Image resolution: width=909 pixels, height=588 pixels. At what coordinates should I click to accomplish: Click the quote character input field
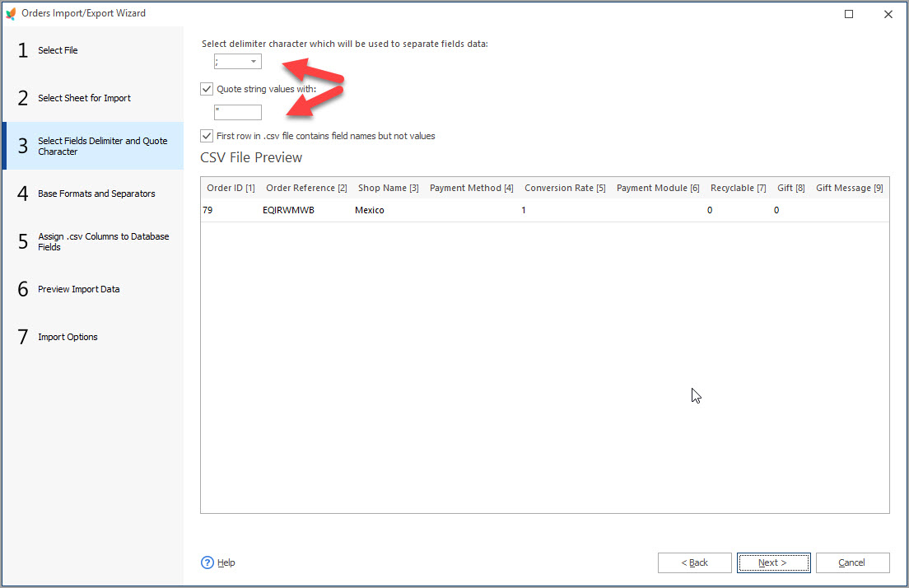[238, 113]
